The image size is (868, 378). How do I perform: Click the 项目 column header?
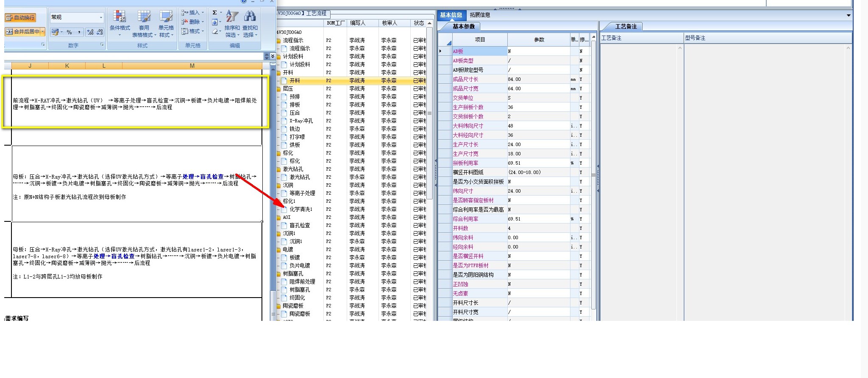480,39
